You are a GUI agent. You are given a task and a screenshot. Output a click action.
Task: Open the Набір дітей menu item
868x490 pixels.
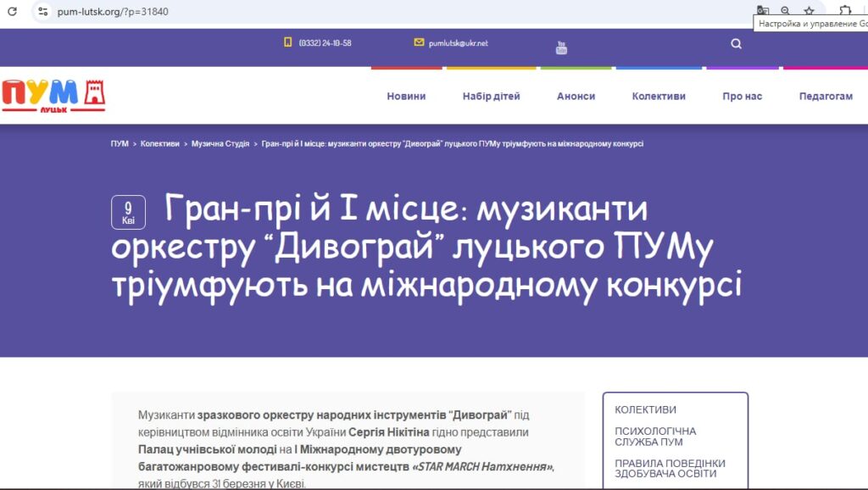click(492, 97)
